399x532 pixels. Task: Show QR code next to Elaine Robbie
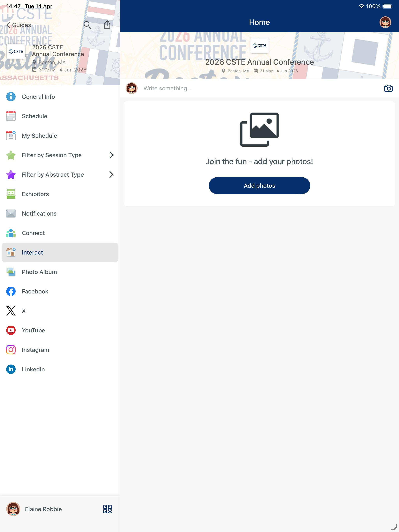coord(107,509)
